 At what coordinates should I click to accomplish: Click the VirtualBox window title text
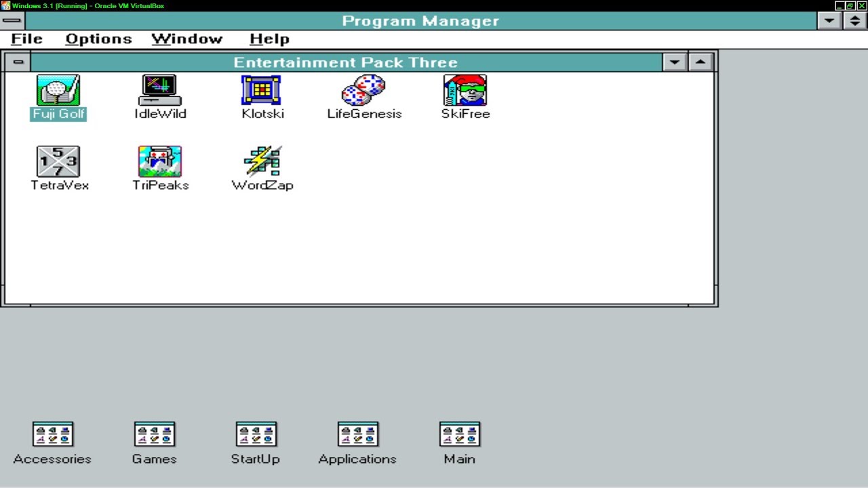coord(88,5)
